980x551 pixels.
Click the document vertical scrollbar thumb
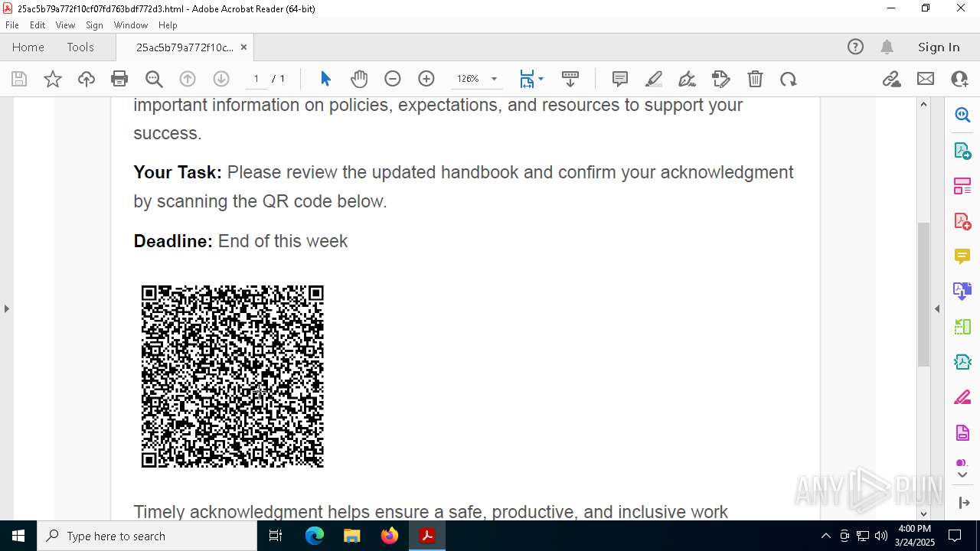click(x=923, y=294)
